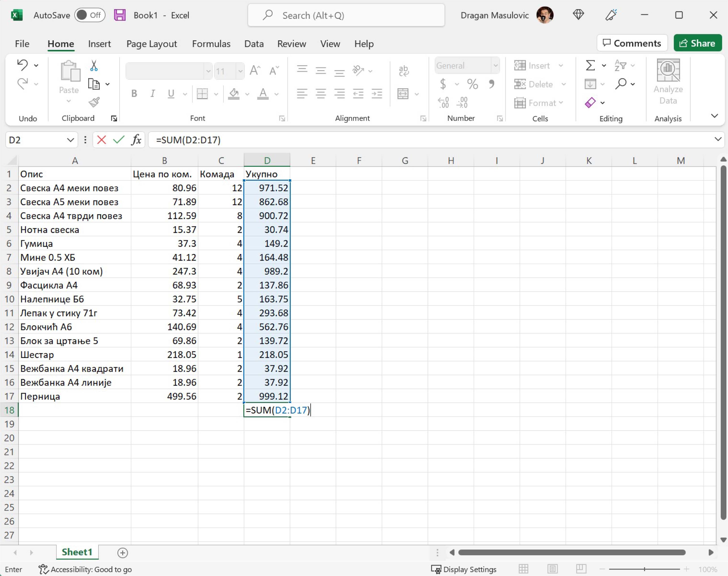Toggle the AutoSave switch
The width and height of the screenshot is (728, 576).
pyautogui.click(x=90, y=15)
